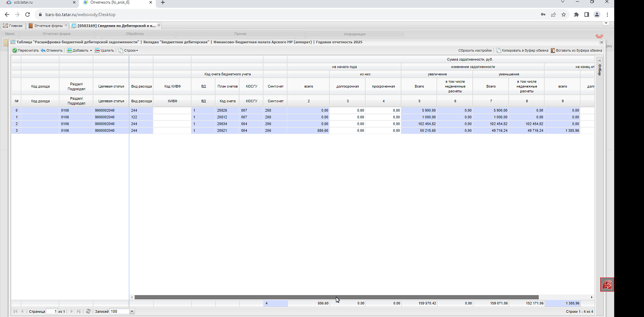Click Вставить из буфера обмена icon
Viewport: 644px width, 317px height.
(553, 51)
